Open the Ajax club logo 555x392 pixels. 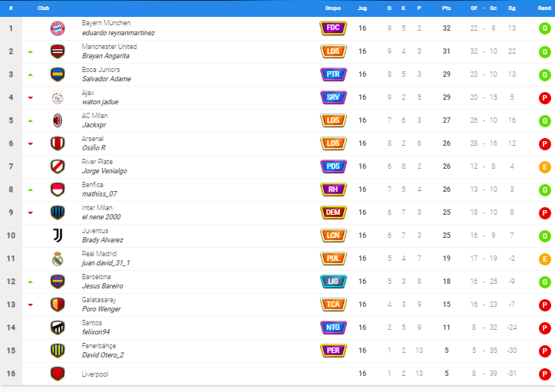pos(58,97)
